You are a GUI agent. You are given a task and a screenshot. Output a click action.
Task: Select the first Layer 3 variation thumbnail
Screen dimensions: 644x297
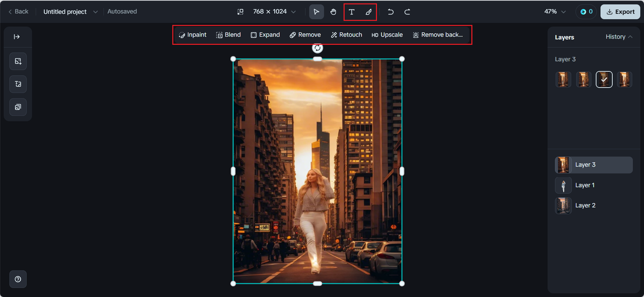[x=563, y=79]
